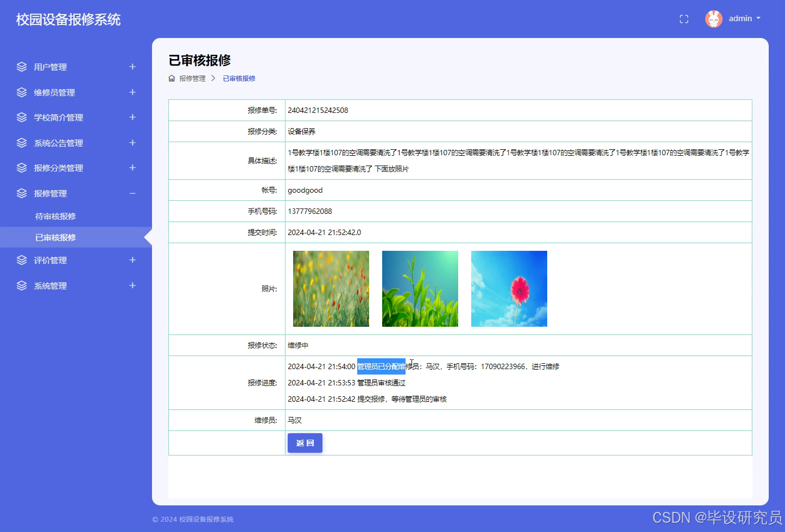Click the footer text © 2024 校园设备报修系统
This screenshot has height=532, width=785.
tap(193, 520)
